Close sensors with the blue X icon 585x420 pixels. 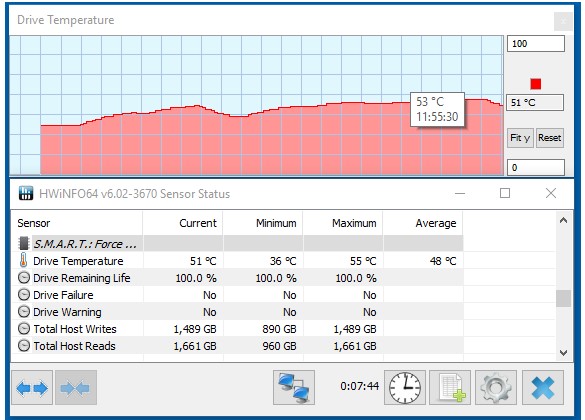pyautogui.click(x=543, y=388)
